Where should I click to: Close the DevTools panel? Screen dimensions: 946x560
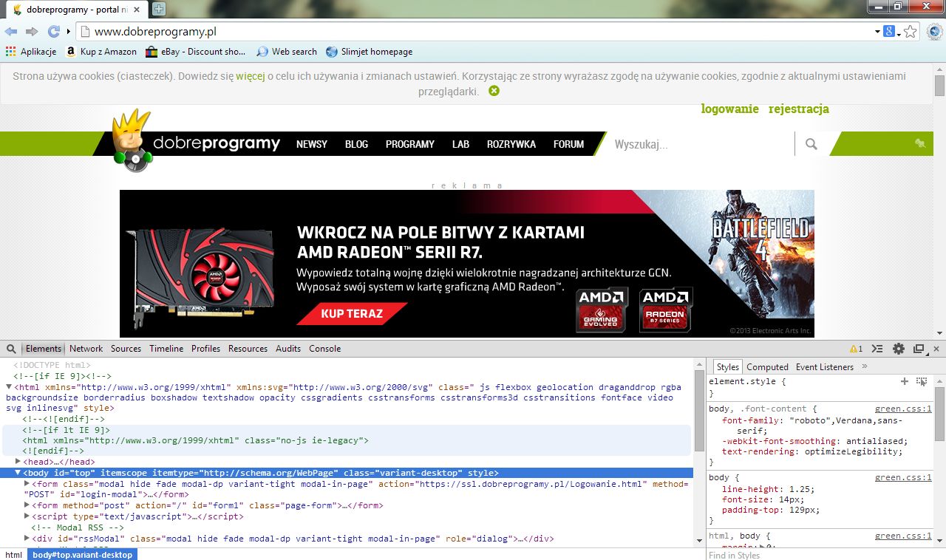pos(936,349)
